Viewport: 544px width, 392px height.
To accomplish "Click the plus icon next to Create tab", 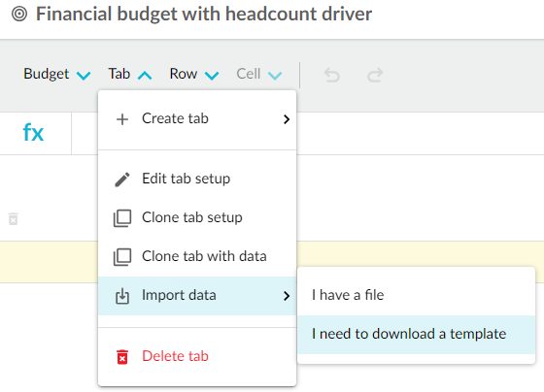I will (x=122, y=119).
